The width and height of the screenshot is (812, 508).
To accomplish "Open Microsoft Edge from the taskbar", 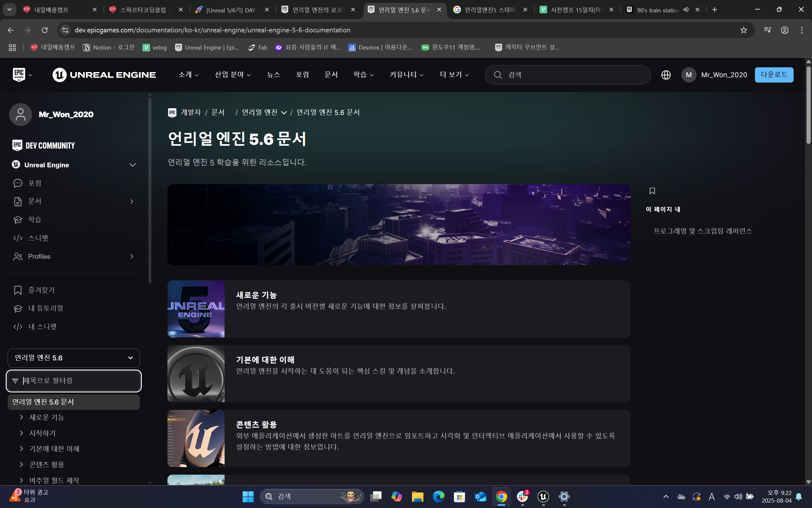I will (x=439, y=497).
